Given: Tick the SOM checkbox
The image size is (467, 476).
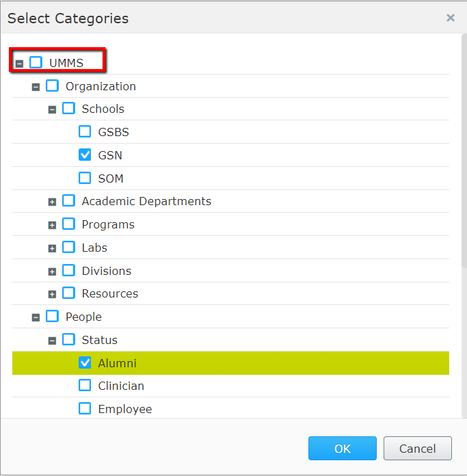Looking at the screenshot, I should pyautogui.click(x=85, y=178).
